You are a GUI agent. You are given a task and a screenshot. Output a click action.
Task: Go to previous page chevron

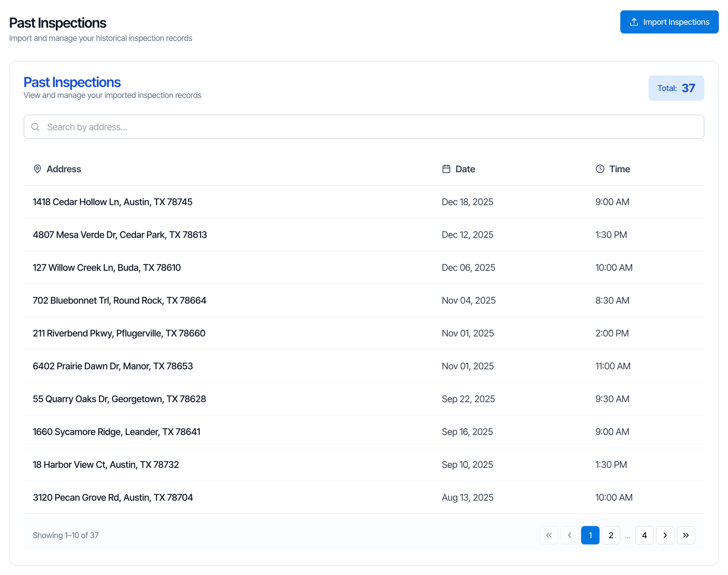pyautogui.click(x=570, y=535)
